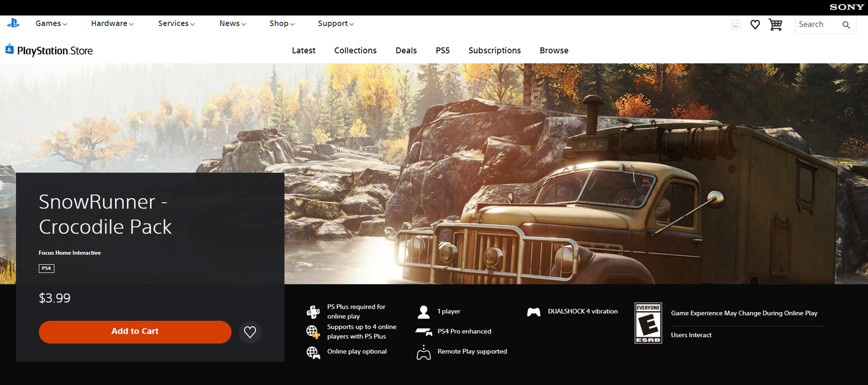The image size is (868, 385).
Task: Click the Focus Home Interactive publisher name
Action: 70,253
